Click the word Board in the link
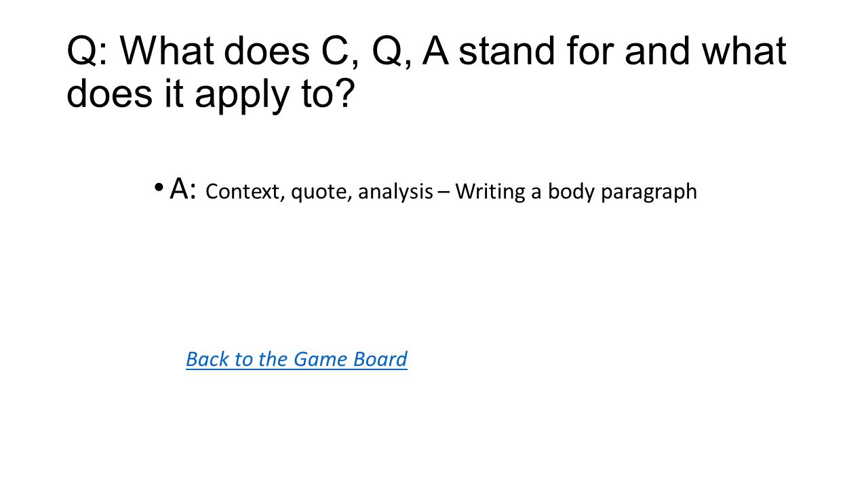Image resolution: width=868 pixels, height=488 pixels. pyautogui.click(x=380, y=359)
